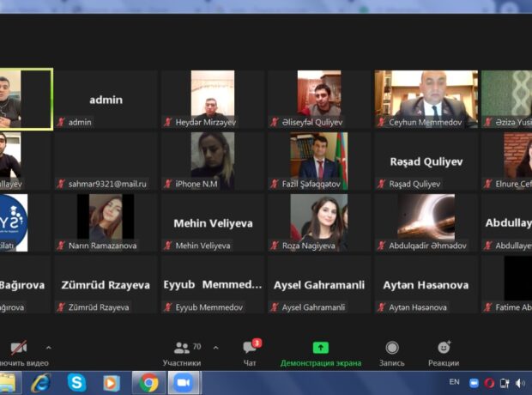Turn on video with the camera icon

(18, 348)
